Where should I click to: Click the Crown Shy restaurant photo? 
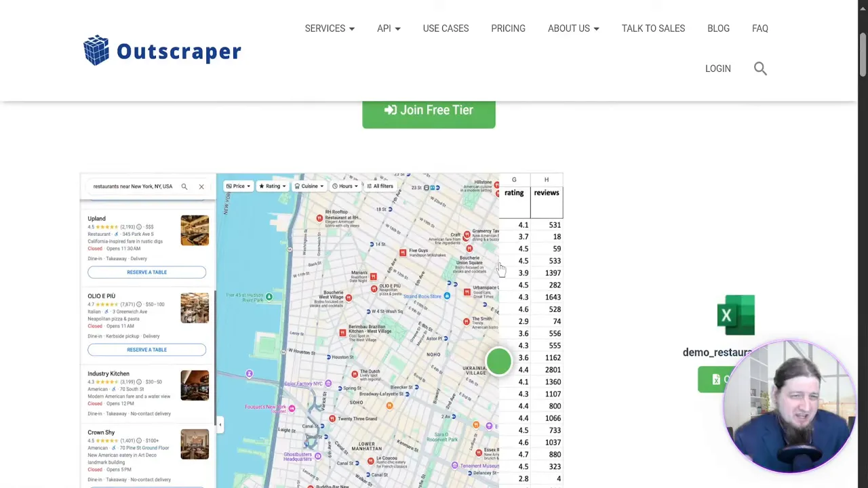point(195,444)
